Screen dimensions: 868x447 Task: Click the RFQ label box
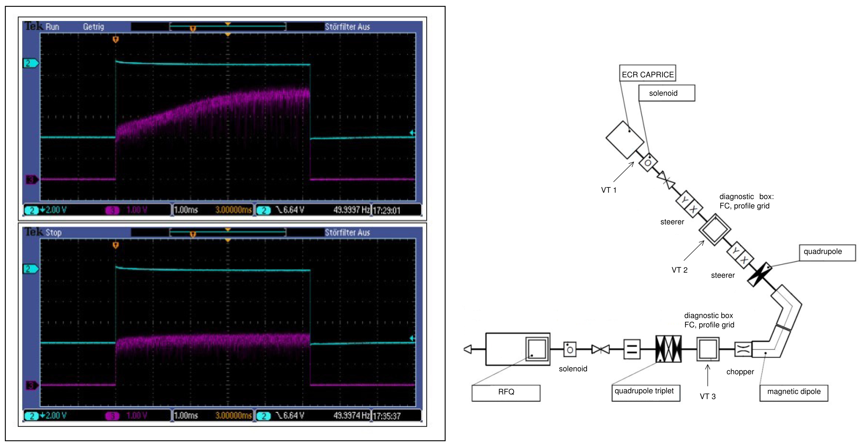506,392
